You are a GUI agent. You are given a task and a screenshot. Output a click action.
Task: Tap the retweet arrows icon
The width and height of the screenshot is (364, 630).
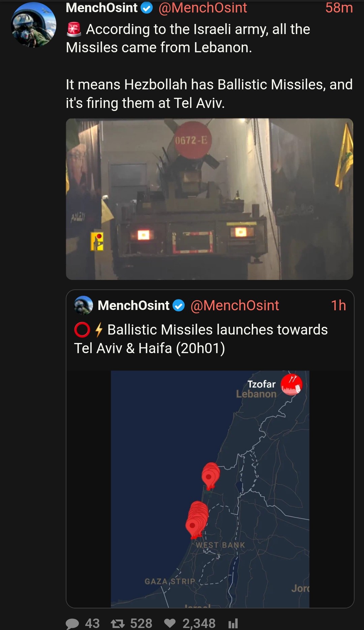(x=118, y=624)
